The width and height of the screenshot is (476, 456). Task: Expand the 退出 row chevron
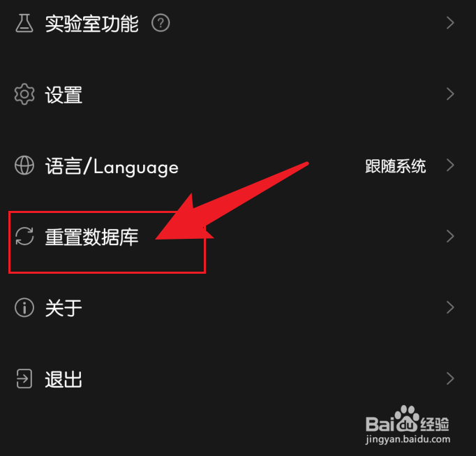pyautogui.click(x=450, y=378)
